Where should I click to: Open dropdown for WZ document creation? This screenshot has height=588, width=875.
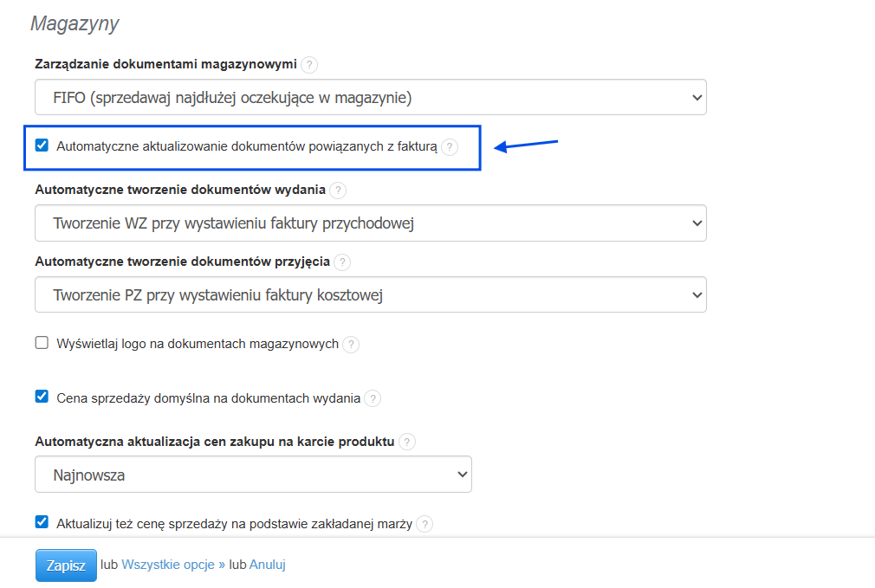click(x=370, y=223)
